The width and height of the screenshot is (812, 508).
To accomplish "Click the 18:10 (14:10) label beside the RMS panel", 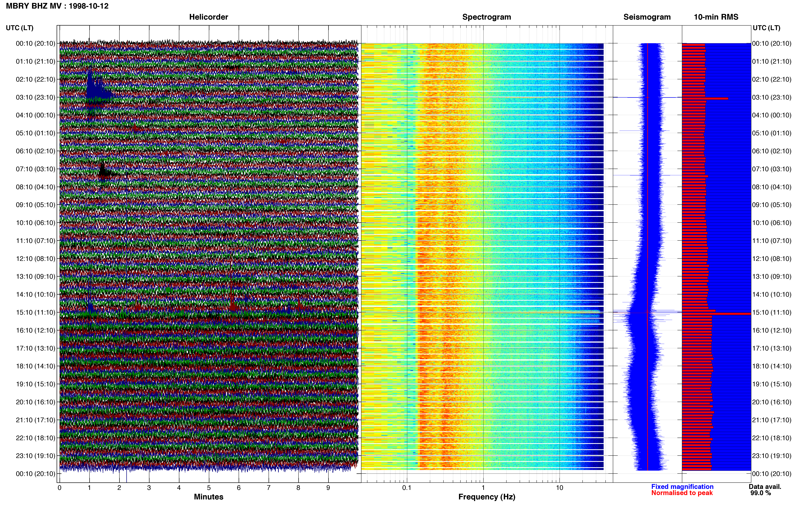I will point(772,366).
